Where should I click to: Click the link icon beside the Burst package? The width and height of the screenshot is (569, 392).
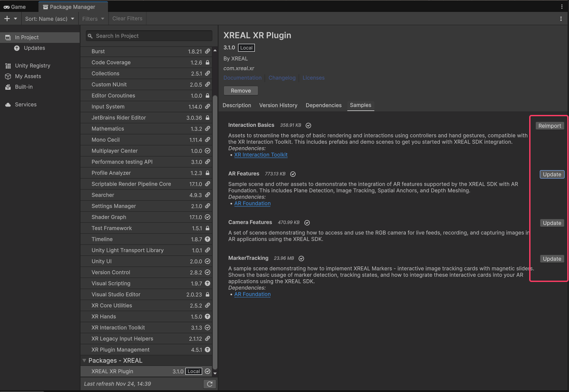(207, 51)
